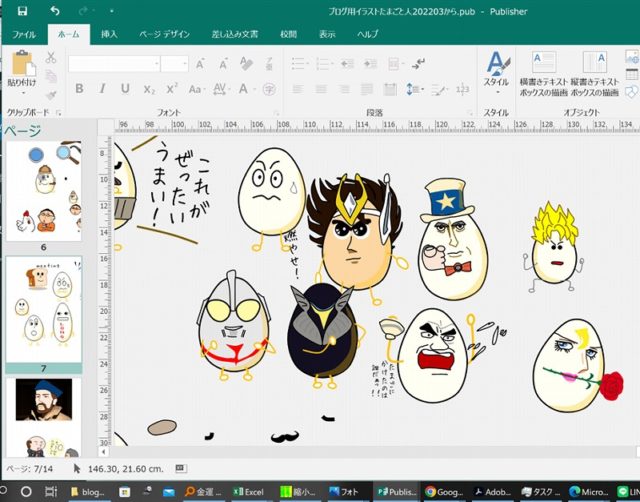This screenshot has width=640, height=502.
Task: Open the Change Case Aa dropdown
Action: (x=196, y=89)
